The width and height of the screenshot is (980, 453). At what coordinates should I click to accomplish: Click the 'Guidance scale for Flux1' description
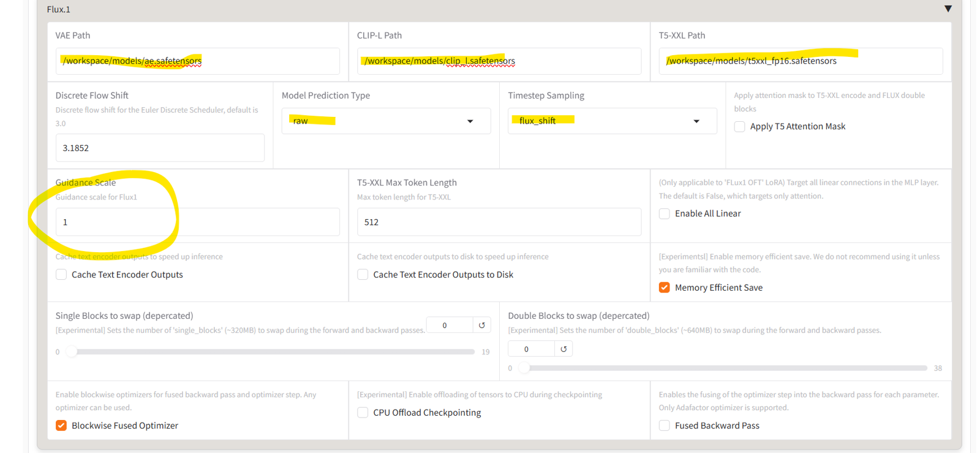(96, 197)
